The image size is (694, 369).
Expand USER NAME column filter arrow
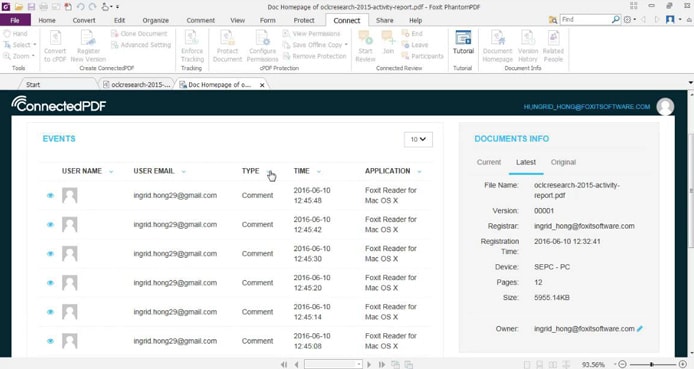[111, 172]
